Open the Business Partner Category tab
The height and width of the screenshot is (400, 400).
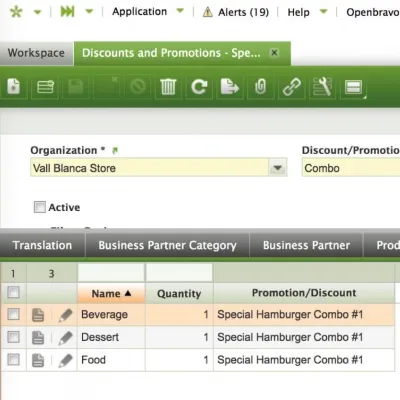(x=167, y=245)
